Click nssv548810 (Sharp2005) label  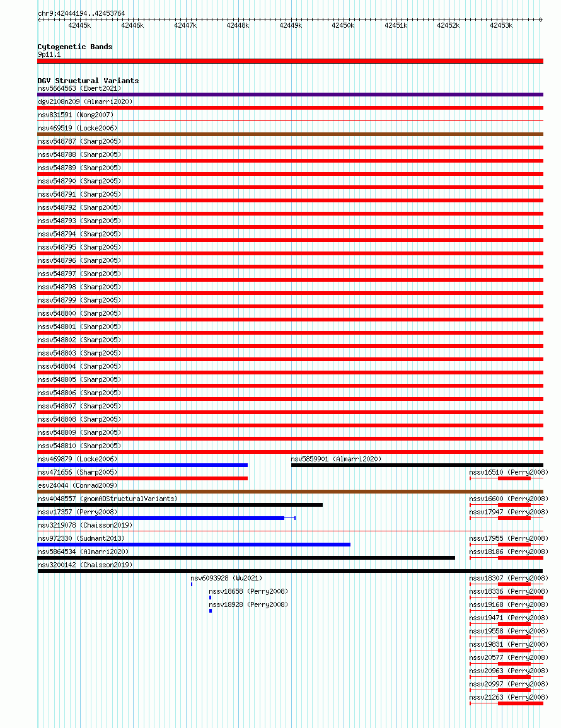(x=79, y=445)
